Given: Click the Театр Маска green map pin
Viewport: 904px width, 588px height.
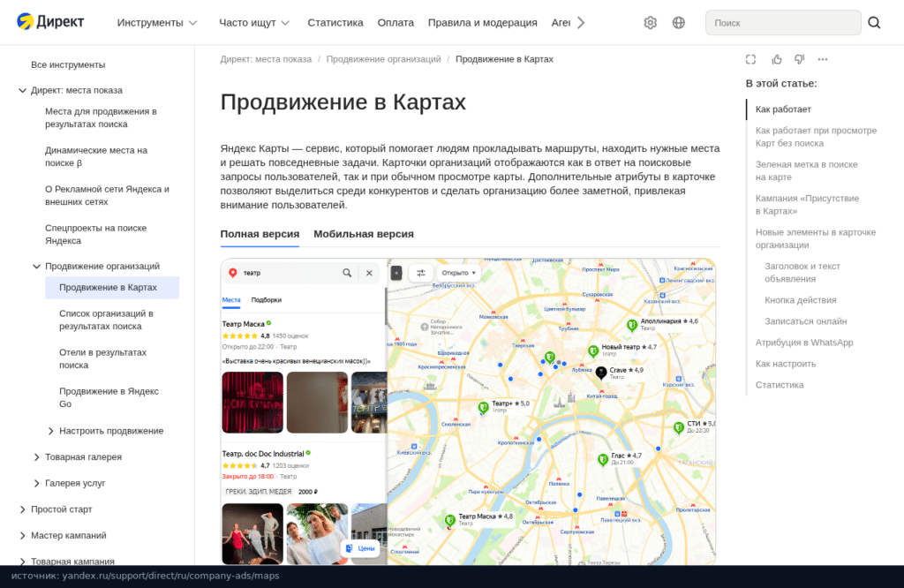Looking at the screenshot, I should coord(449,521).
